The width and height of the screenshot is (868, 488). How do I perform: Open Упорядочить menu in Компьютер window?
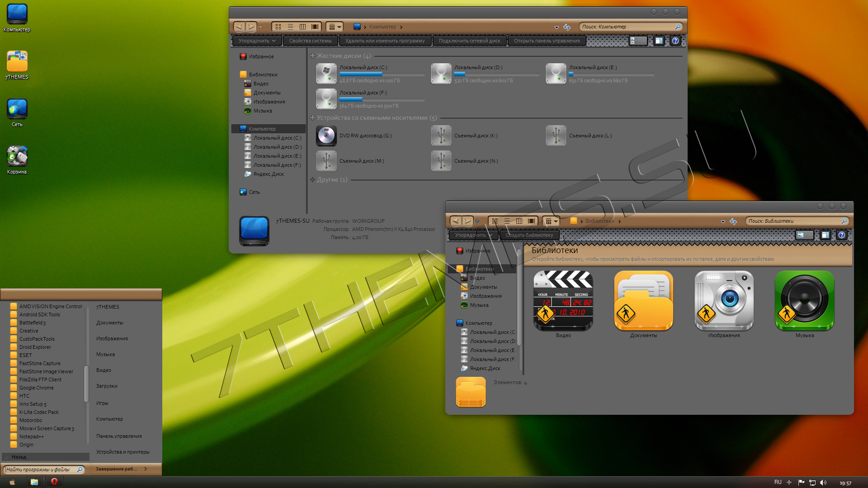tap(257, 41)
